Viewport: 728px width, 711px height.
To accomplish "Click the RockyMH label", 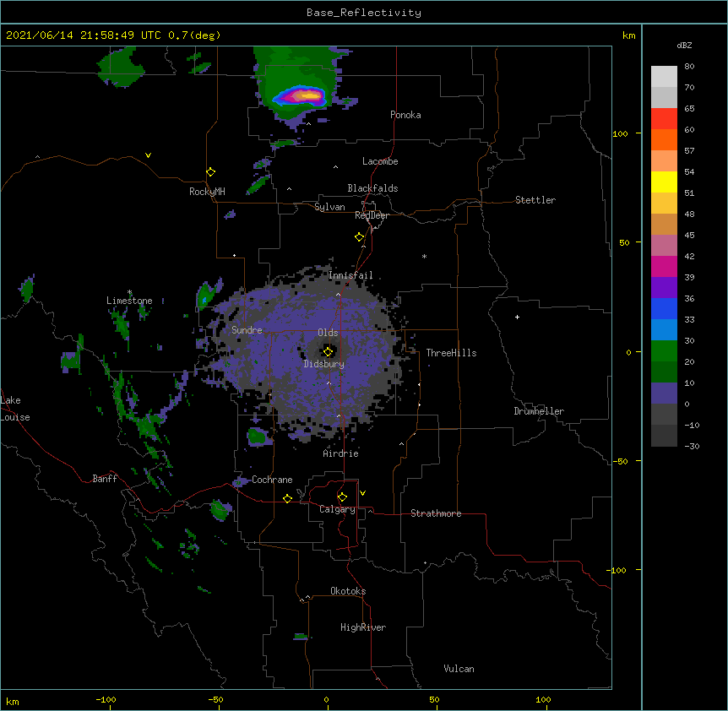I will 207,192.
